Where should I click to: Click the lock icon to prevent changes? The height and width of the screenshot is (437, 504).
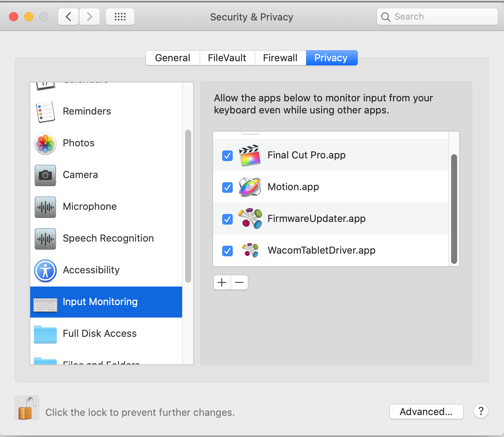click(27, 408)
